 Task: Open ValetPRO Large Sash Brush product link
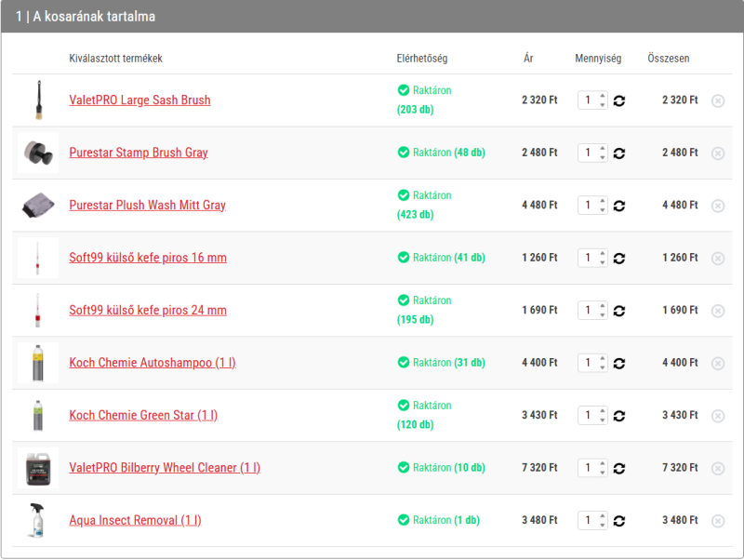(x=140, y=100)
